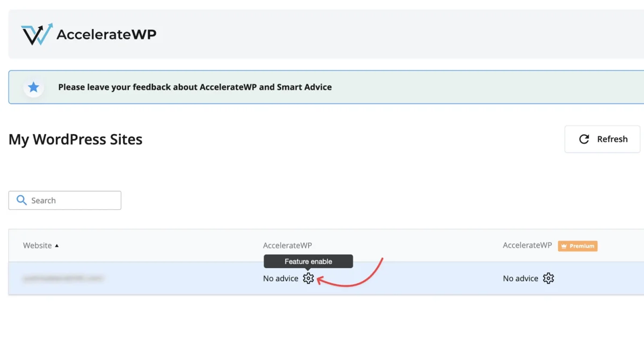Sort by the Website column header
Viewport: 644px width, 346px height.
pyautogui.click(x=41, y=245)
